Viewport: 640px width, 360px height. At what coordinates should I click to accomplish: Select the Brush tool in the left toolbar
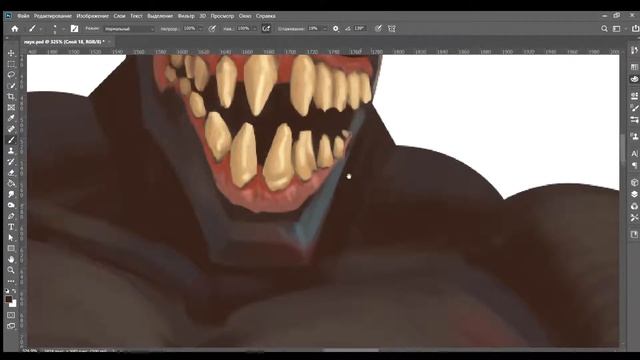click(11, 140)
